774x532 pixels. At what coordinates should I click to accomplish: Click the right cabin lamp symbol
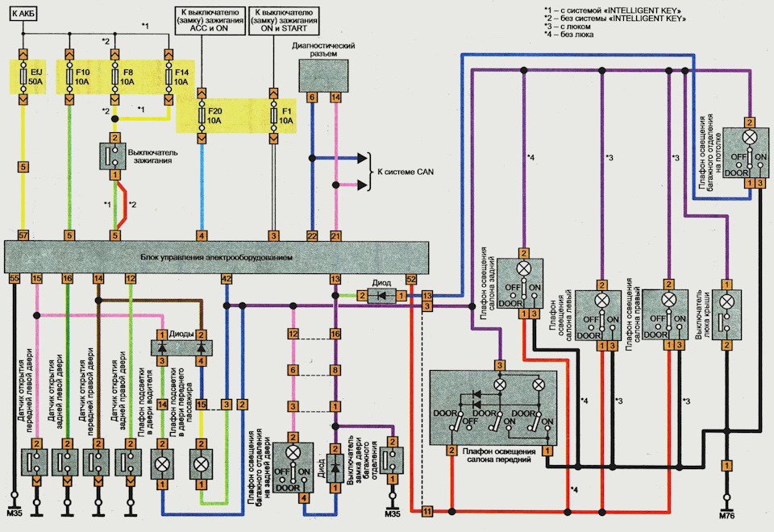(667, 316)
